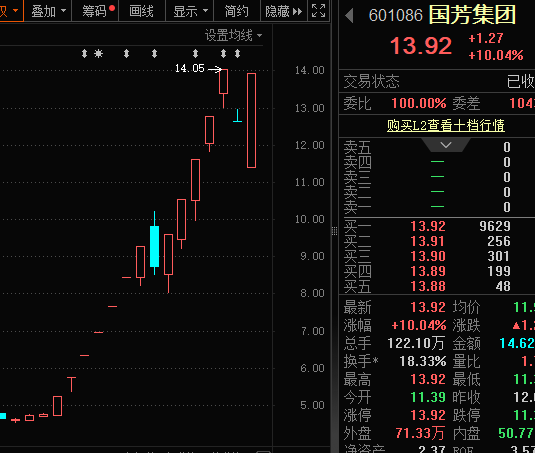Viewport: 535px width, 453px height.
Task: Click the current price 13.92 headline
Action: pos(421,46)
